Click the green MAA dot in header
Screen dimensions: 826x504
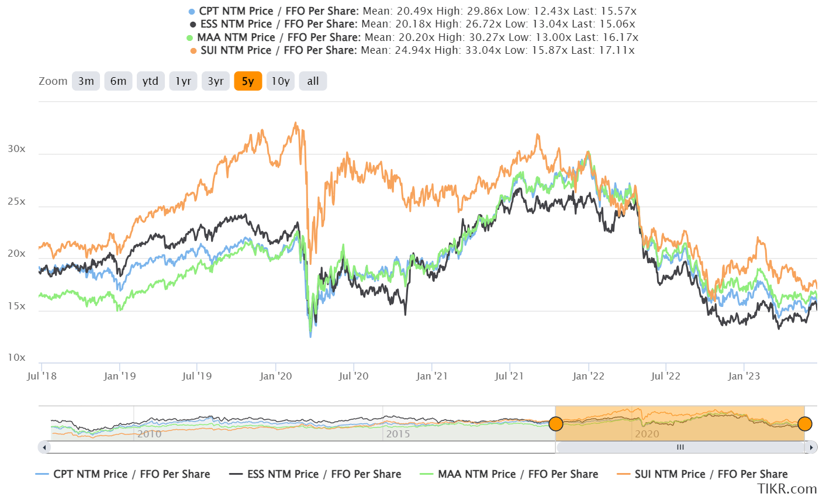point(189,38)
